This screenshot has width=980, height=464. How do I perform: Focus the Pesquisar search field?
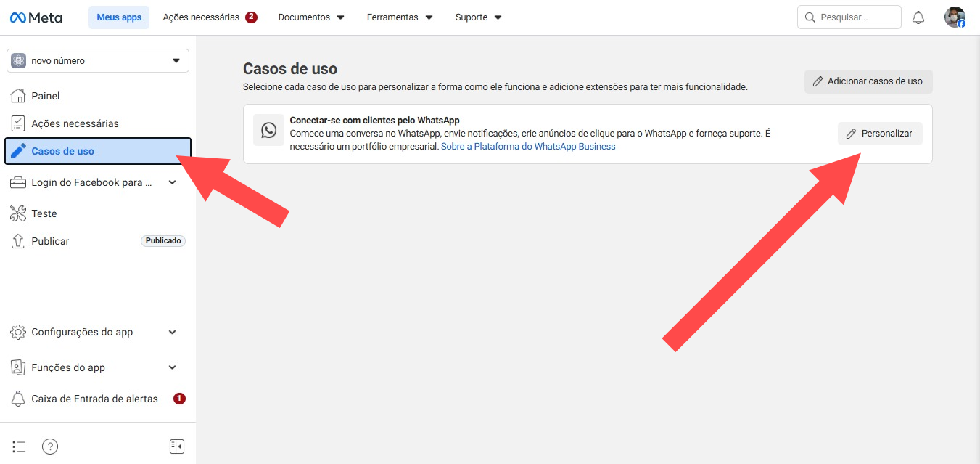point(849,17)
